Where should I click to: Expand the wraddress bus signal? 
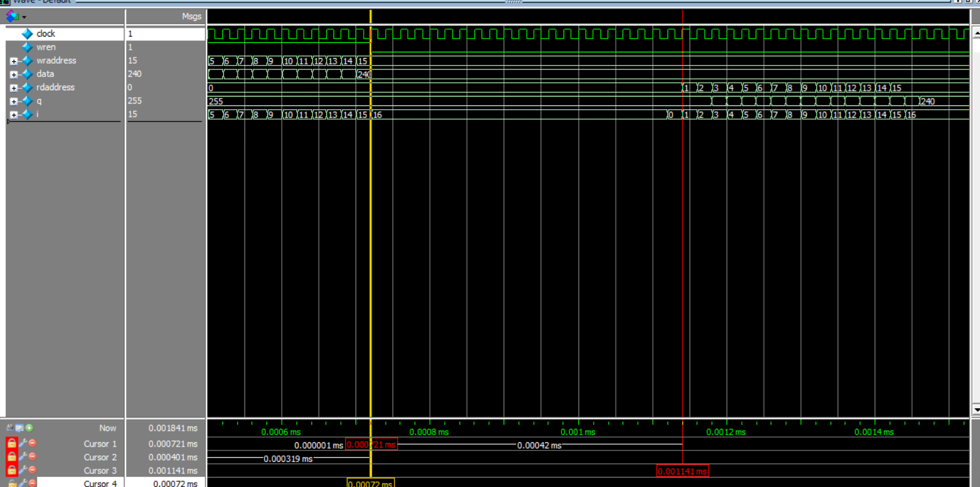coord(14,61)
